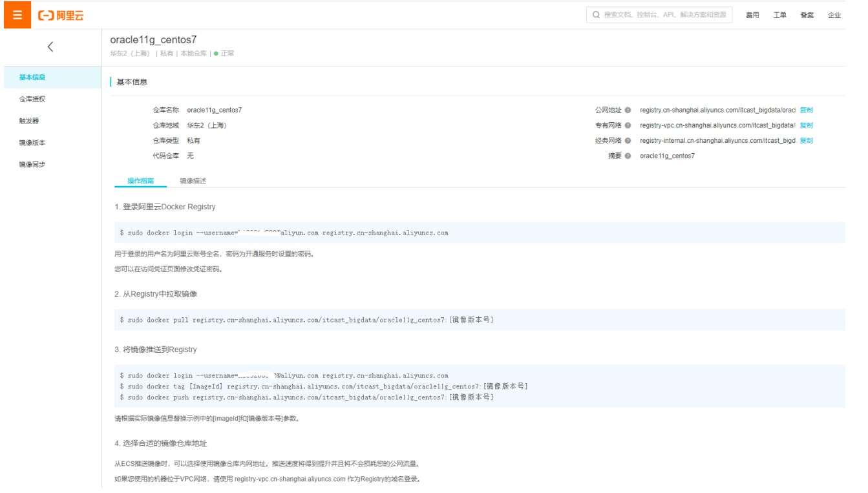Click the heading 1. 登录阿里云Docker Registry
Screen dimensions: 868x493
(x=165, y=207)
